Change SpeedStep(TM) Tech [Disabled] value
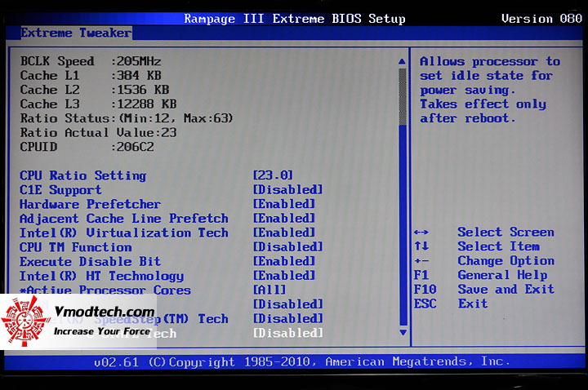Image resolution: width=588 pixels, height=390 pixels. tap(287, 318)
